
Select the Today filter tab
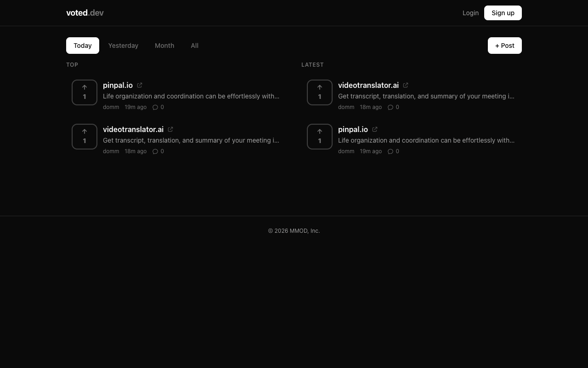coord(83,46)
